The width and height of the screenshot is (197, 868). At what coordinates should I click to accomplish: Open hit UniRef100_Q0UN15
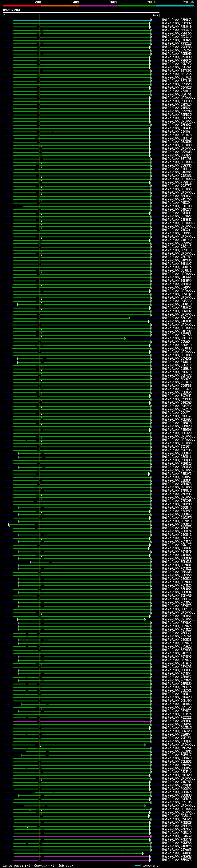pyautogui.click(x=177, y=525)
